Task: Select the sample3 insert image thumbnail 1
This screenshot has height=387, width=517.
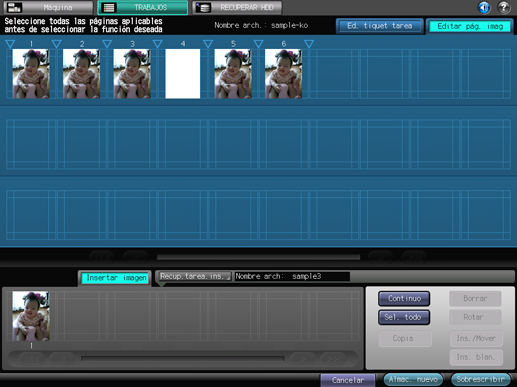Action: [x=31, y=316]
